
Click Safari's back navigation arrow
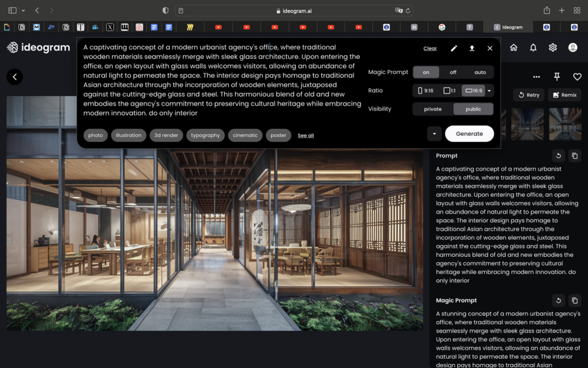click(37, 10)
